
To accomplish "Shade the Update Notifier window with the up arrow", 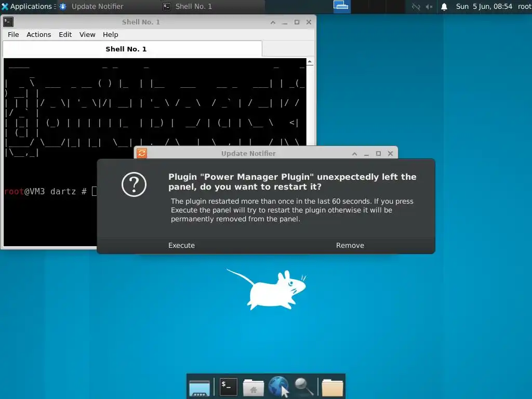I will click(x=354, y=154).
